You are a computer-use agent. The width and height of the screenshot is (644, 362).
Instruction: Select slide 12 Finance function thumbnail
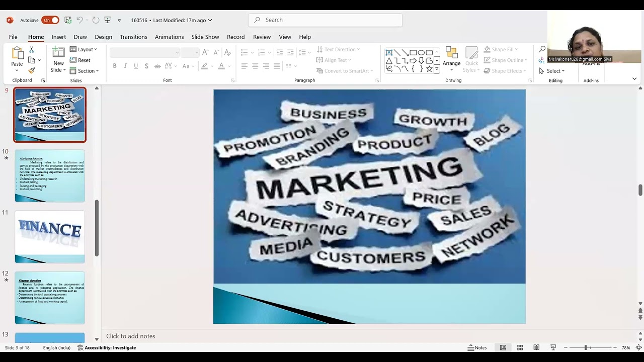point(50,298)
